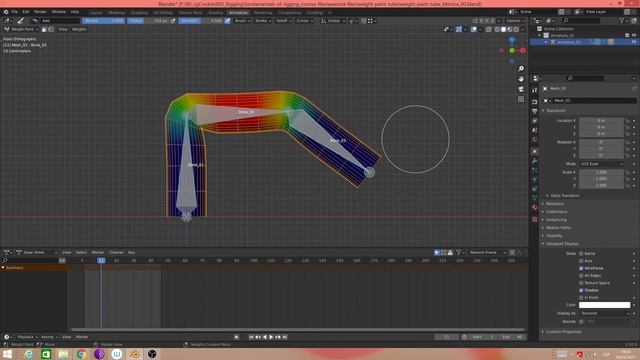This screenshot has width=640, height=360.
Task: Open the Dope Sheet Marker menu
Action: pyautogui.click(x=98, y=253)
